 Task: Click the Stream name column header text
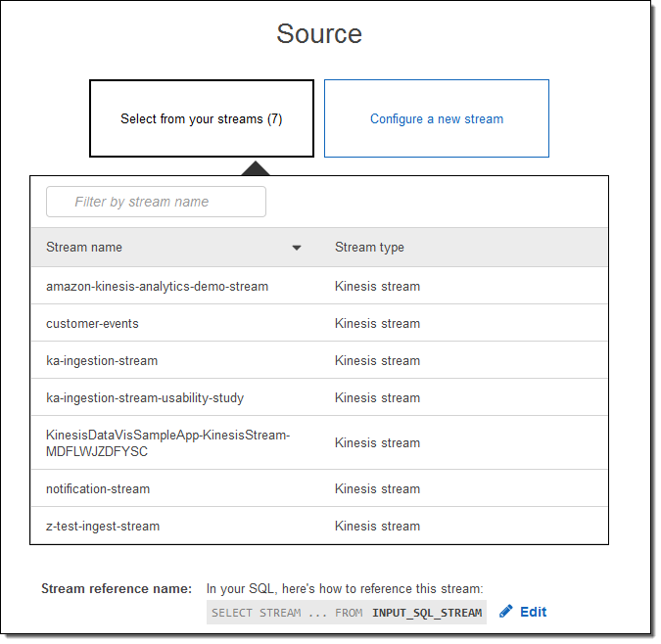tap(84, 248)
